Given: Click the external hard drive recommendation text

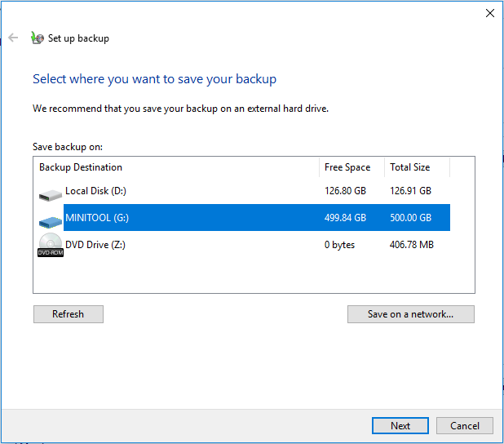Looking at the screenshot, I should [x=180, y=109].
